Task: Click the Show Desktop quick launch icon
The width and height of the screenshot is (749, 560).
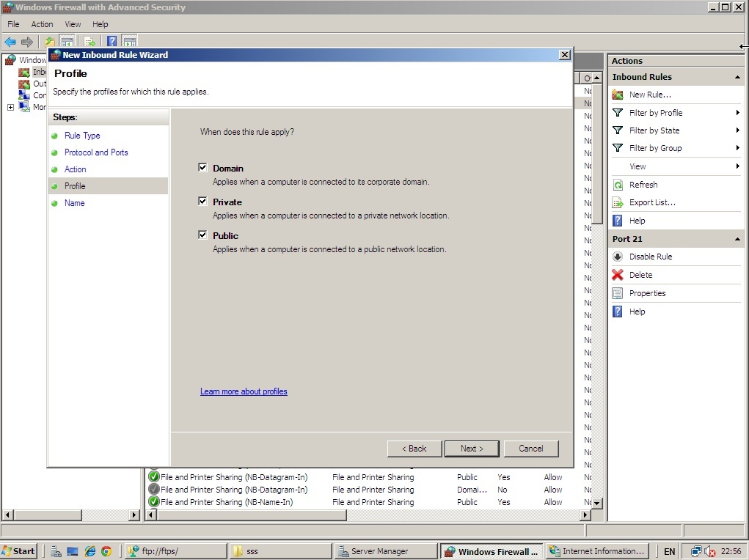Action: 73,551
